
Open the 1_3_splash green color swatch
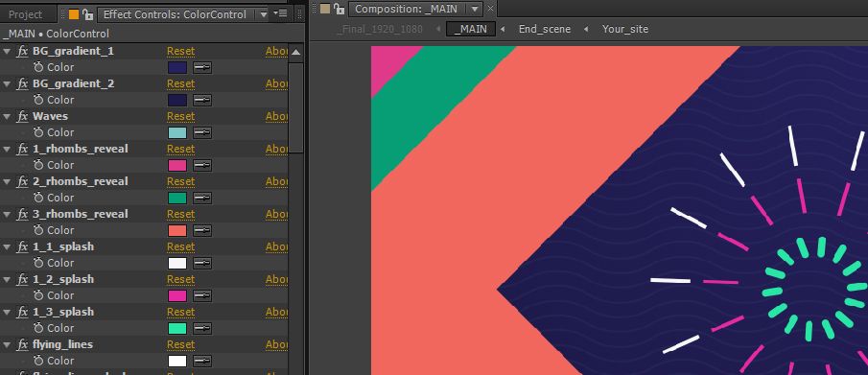pos(177,328)
